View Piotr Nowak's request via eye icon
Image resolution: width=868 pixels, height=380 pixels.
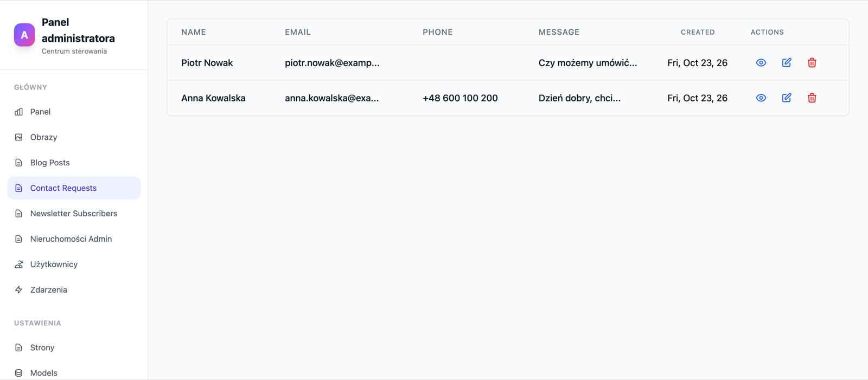pos(761,63)
